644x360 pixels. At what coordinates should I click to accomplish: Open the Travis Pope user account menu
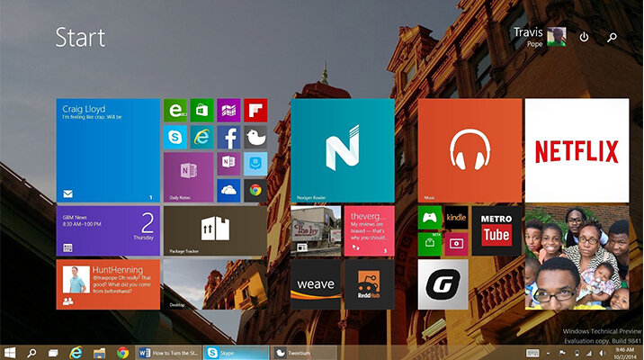(x=540, y=37)
